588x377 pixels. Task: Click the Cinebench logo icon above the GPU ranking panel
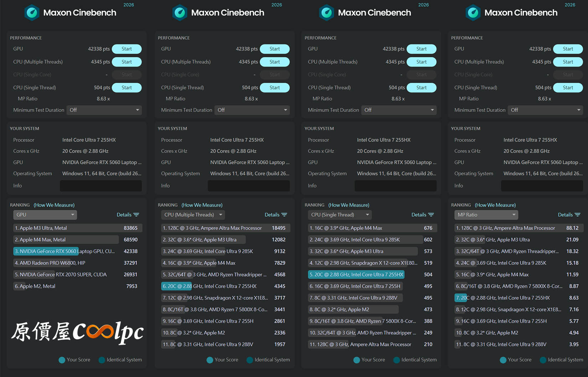tap(32, 13)
